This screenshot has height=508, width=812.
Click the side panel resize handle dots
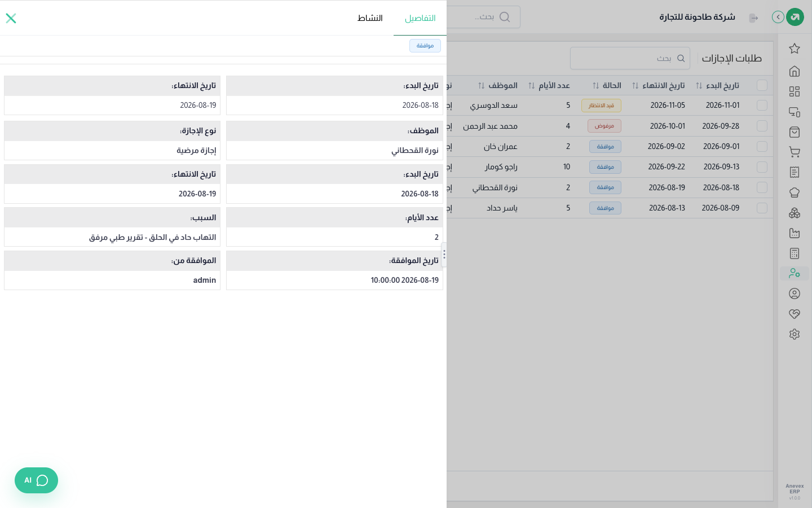click(444, 255)
